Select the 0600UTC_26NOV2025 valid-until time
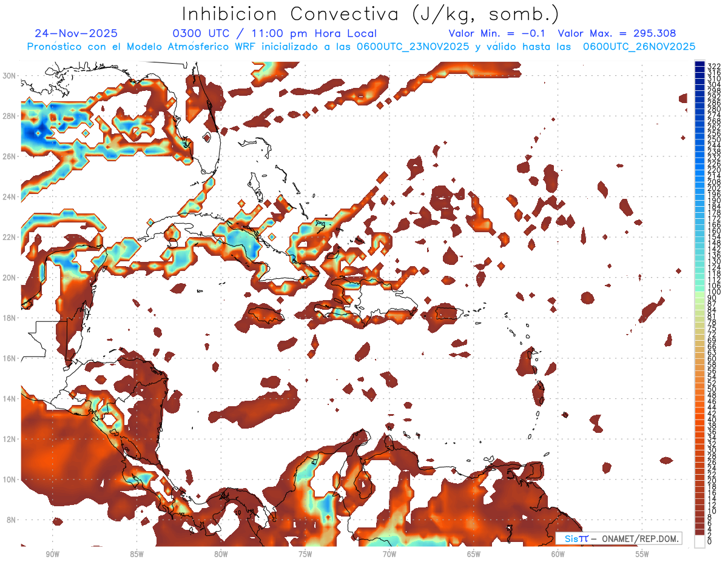The width and height of the screenshot is (728, 562). [x=639, y=47]
